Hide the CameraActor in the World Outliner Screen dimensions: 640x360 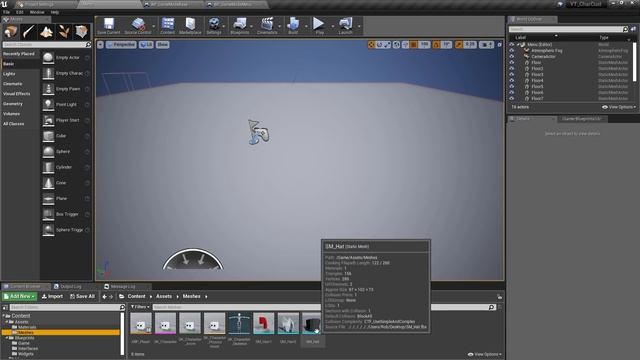pos(511,57)
